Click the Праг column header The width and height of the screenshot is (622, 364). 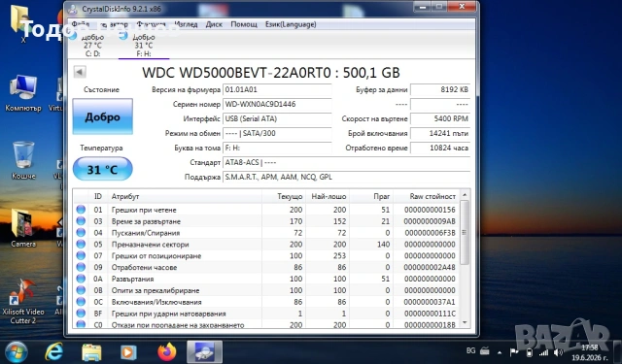pyautogui.click(x=371, y=196)
